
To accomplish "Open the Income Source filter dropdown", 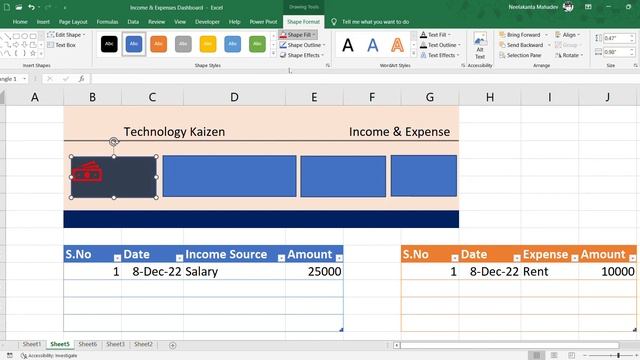I will [x=281, y=258].
